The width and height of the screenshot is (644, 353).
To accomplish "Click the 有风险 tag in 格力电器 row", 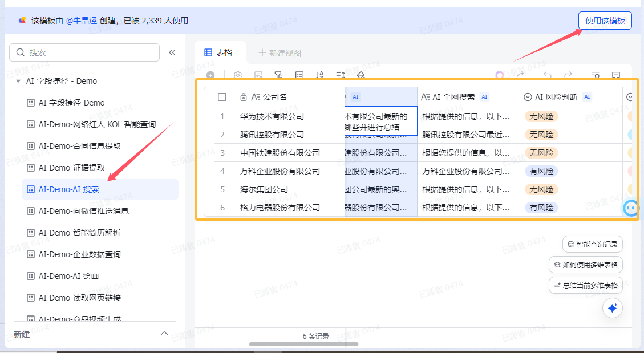I will pyautogui.click(x=541, y=208).
